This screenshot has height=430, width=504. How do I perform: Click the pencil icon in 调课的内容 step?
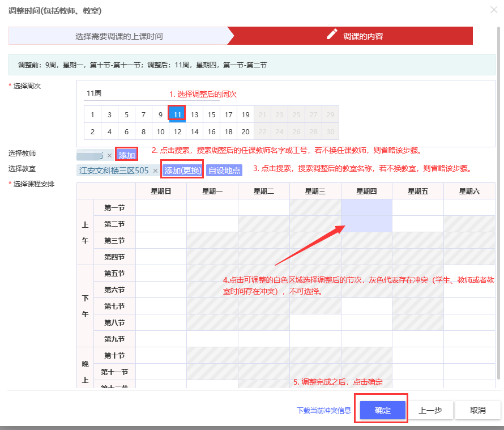(332, 35)
